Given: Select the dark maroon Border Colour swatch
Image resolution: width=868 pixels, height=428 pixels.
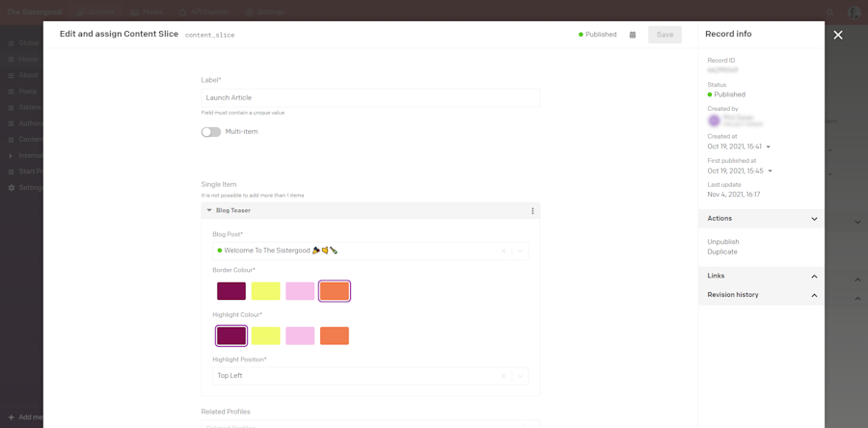Looking at the screenshot, I should click(231, 291).
